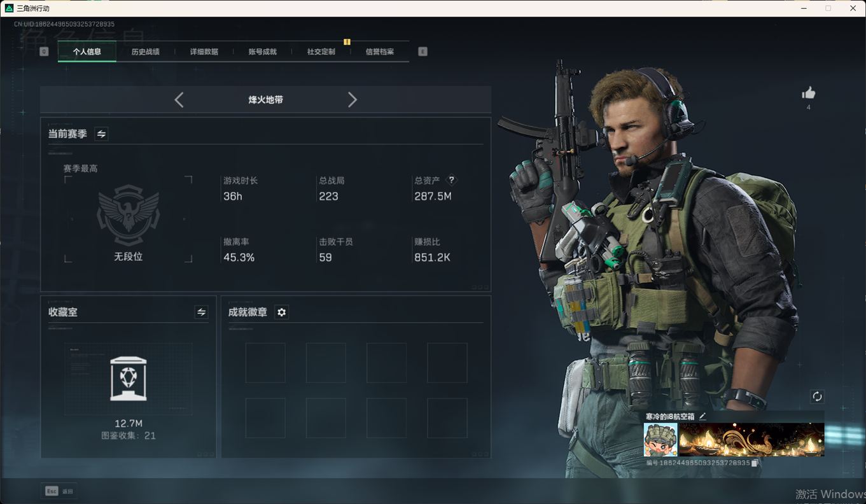
Task: Switch to the 账号成就 tab
Action: tap(263, 52)
